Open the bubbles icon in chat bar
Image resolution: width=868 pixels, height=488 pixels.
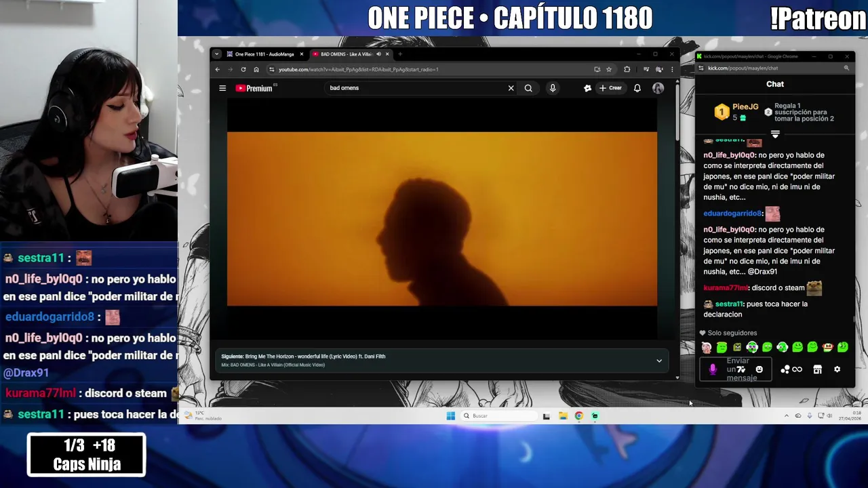(x=785, y=369)
